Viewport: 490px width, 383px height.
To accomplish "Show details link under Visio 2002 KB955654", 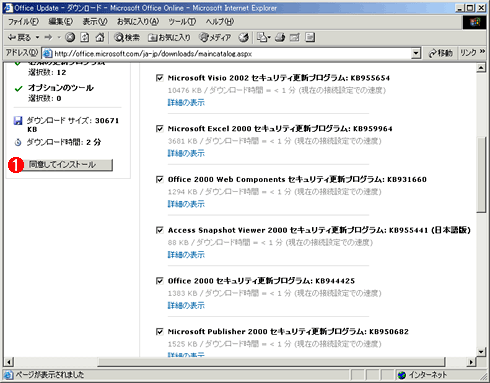I will 186,103.
